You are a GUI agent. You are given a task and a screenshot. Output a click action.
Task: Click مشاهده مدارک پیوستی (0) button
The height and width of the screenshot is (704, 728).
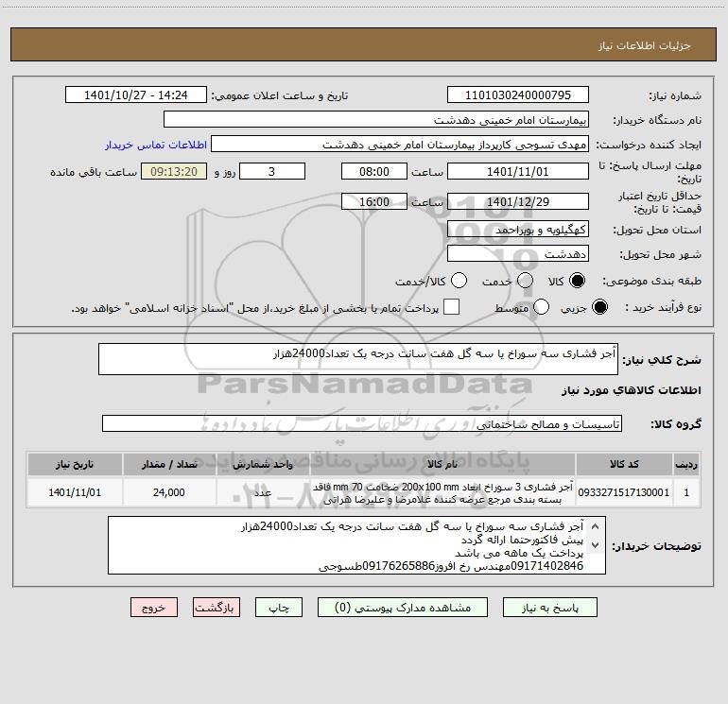coord(403,608)
